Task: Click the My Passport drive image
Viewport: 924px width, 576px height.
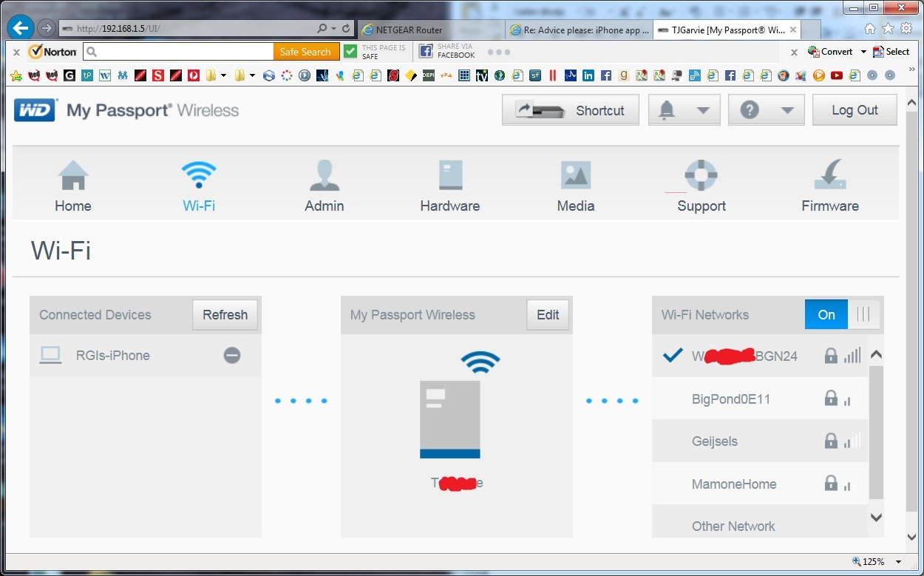Action: tap(450, 419)
